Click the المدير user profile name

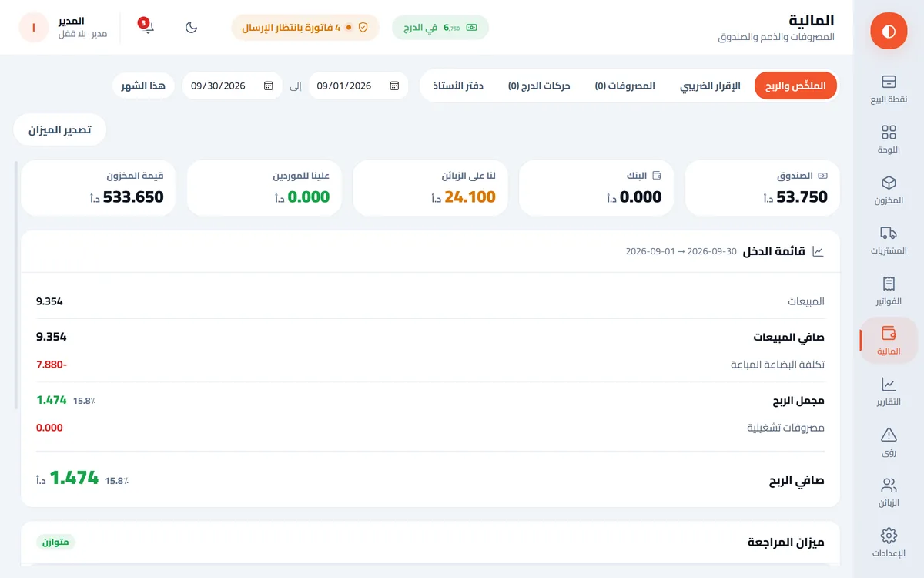71,21
